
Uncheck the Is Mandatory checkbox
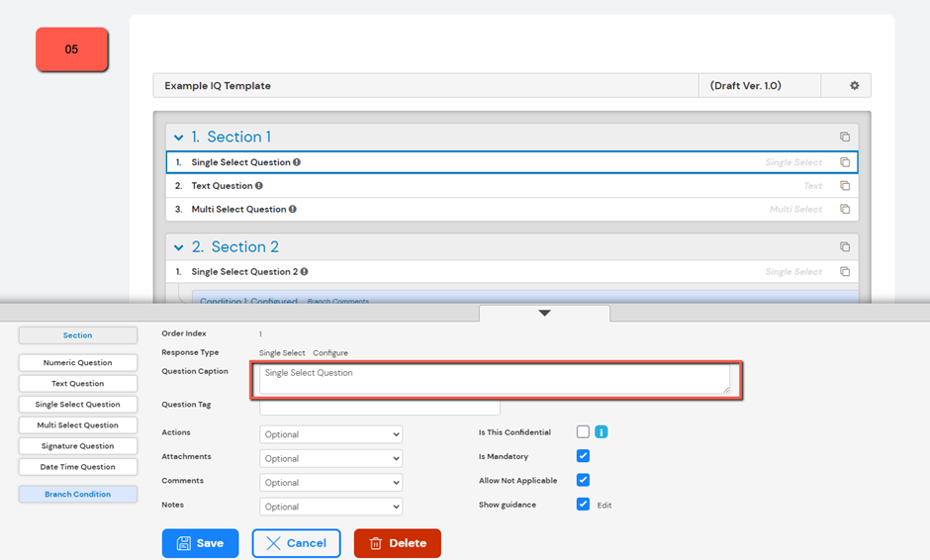click(583, 456)
